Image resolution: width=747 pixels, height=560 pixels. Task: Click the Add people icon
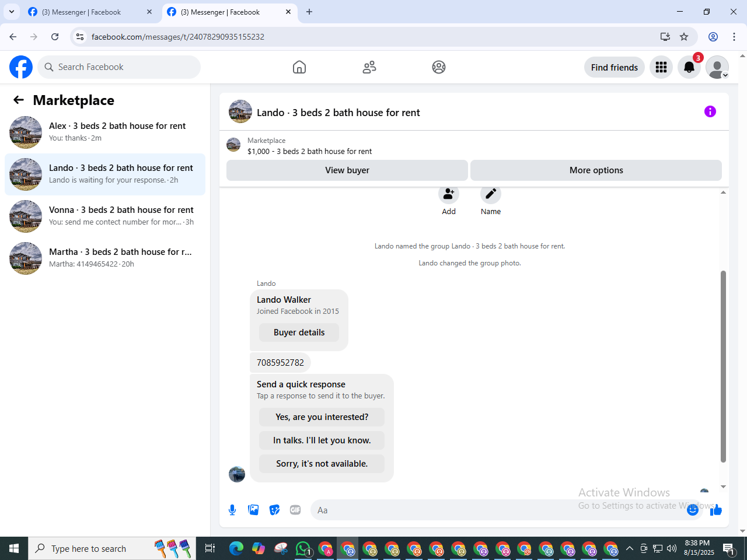(x=449, y=194)
